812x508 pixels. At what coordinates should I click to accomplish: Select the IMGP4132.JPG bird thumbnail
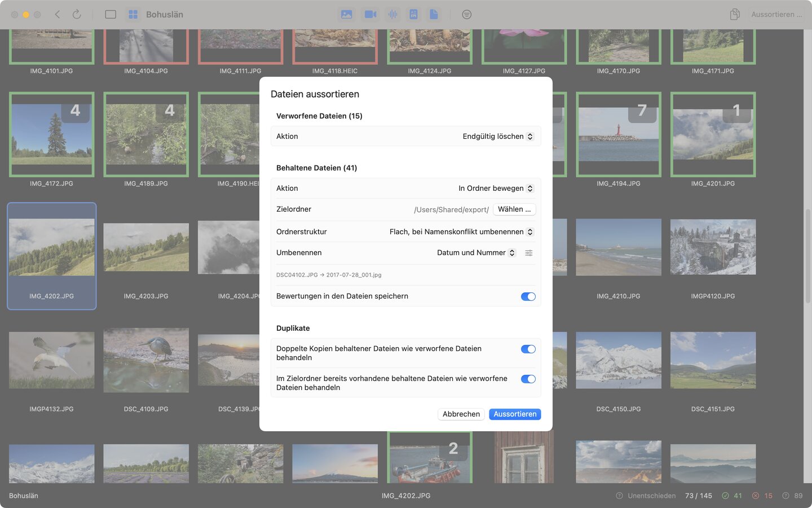(51, 360)
